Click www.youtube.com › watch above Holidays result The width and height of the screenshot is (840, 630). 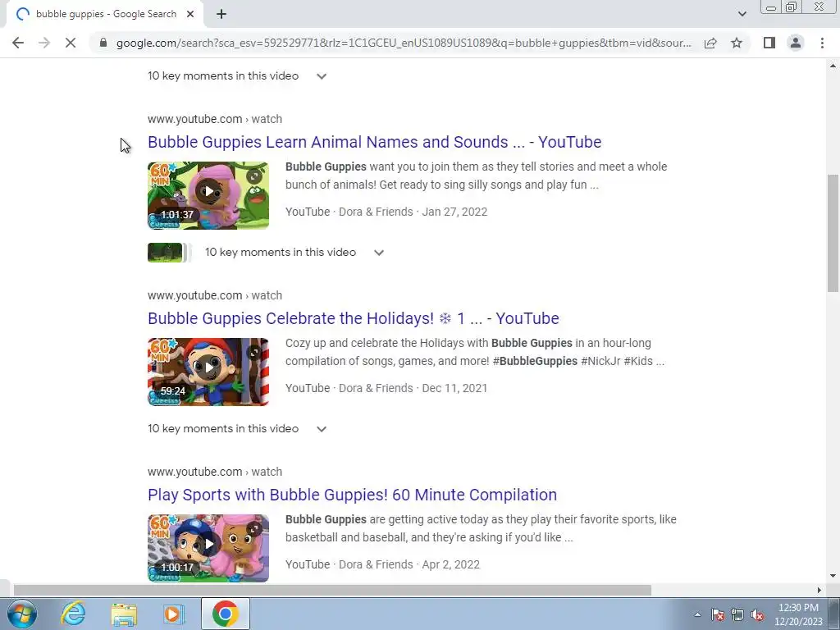point(215,295)
